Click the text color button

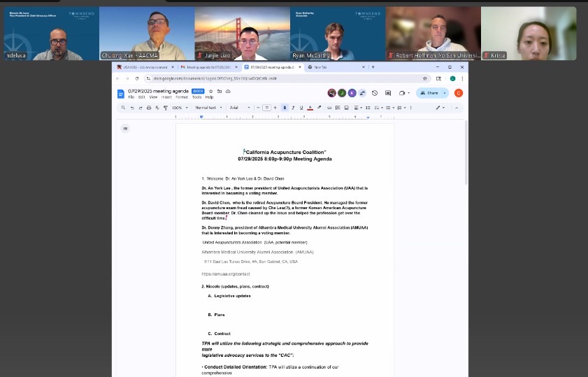310,108
